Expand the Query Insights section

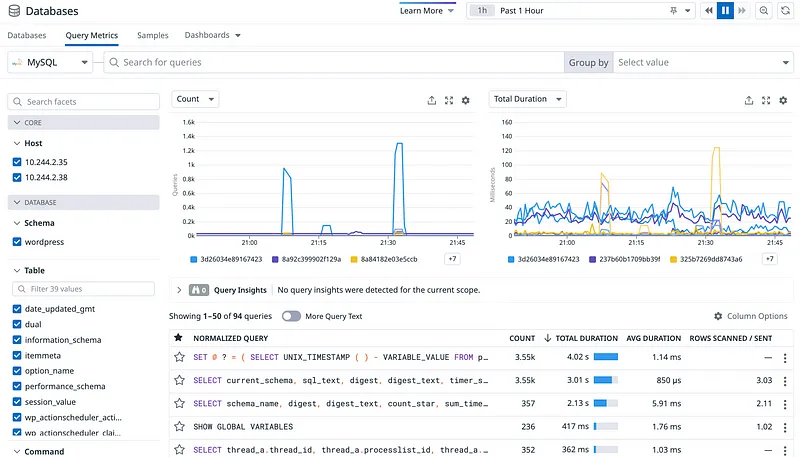coord(179,290)
